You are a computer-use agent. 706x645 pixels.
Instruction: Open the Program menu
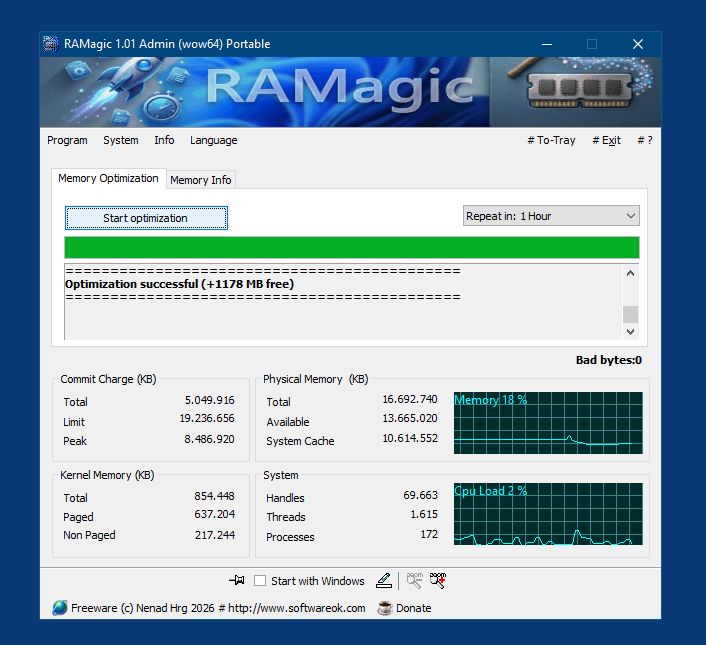[67, 140]
